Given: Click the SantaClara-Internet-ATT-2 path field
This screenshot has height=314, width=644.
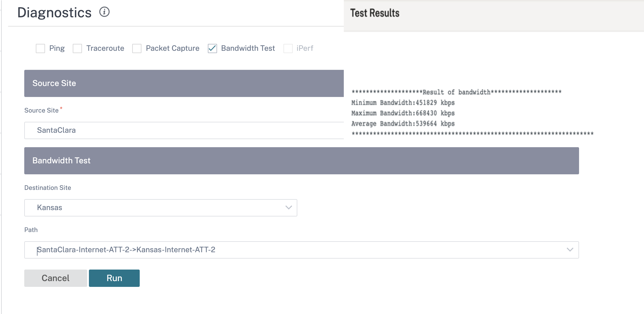Looking at the screenshot, I should (x=302, y=250).
